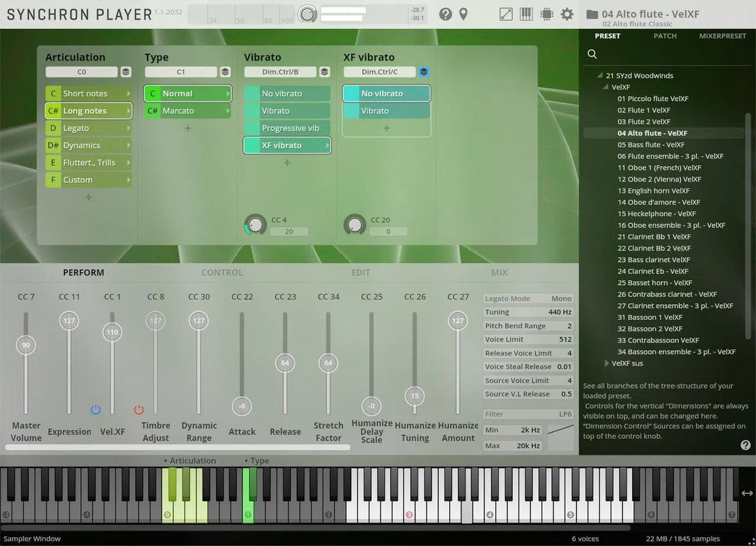Collapse the 21 SYzd Woodwinds folder
This screenshot has width=756, height=546.
pos(601,76)
